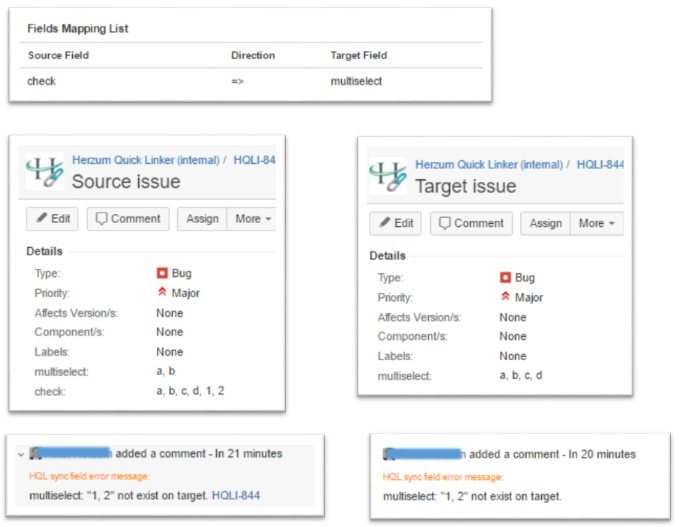Click the Target issue project logo icon
The height and width of the screenshot is (527, 679).
[388, 175]
